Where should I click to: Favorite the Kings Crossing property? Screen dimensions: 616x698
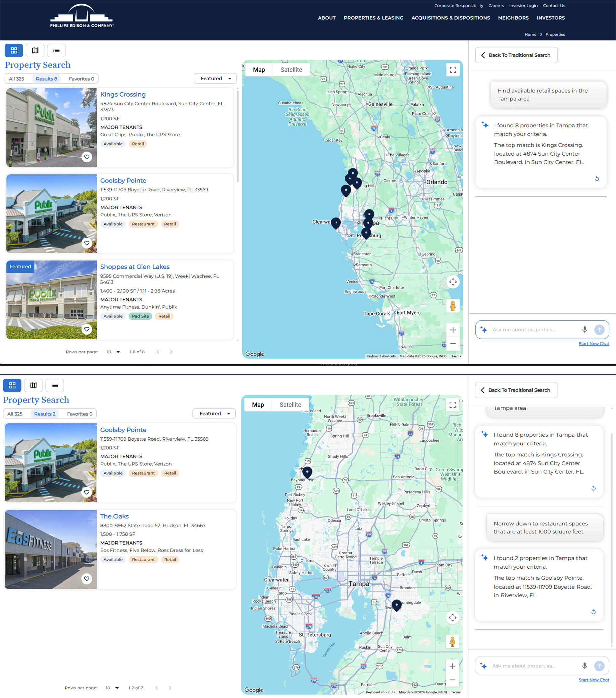pos(87,157)
